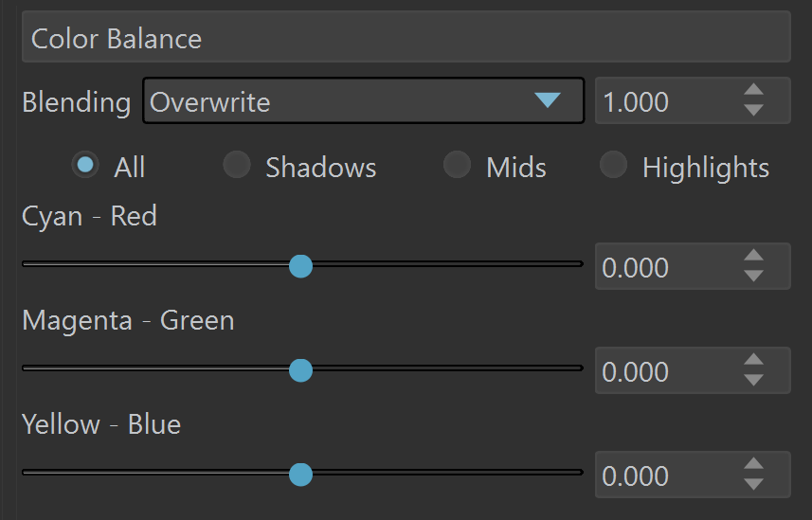The height and width of the screenshot is (520, 812).
Task: Increase the Cyan - Red value with up arrow
Action: point(753,257)
